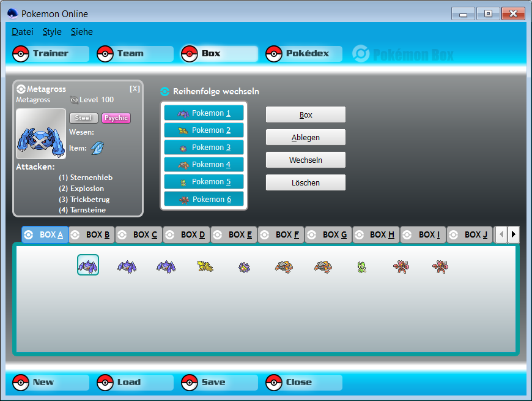
Task: Click the Löschen button
Action: [x=306, y=182]
